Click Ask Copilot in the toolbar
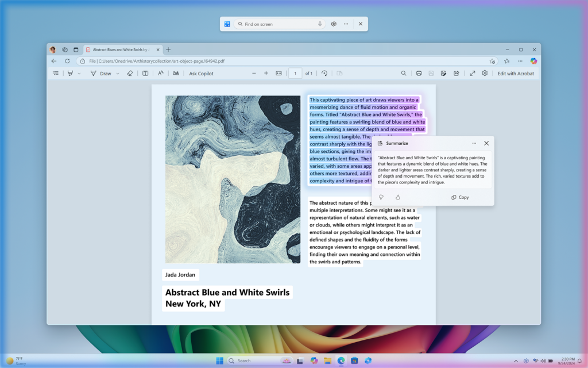 (x=200, y=73)
